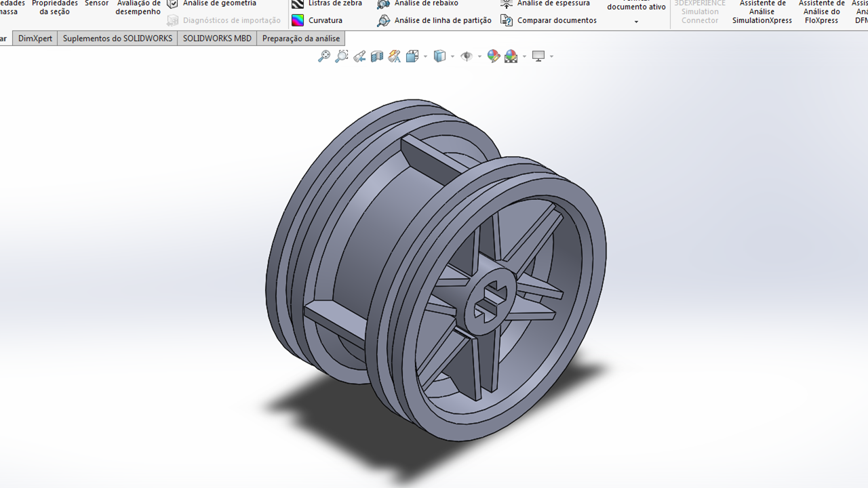868x488 pixels.
Task: Click the Display Style cube icon
Action: point(439,56)
